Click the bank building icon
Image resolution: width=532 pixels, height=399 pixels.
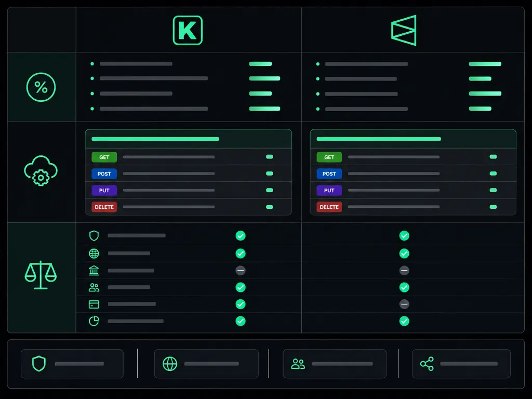[x=94, y=270]
